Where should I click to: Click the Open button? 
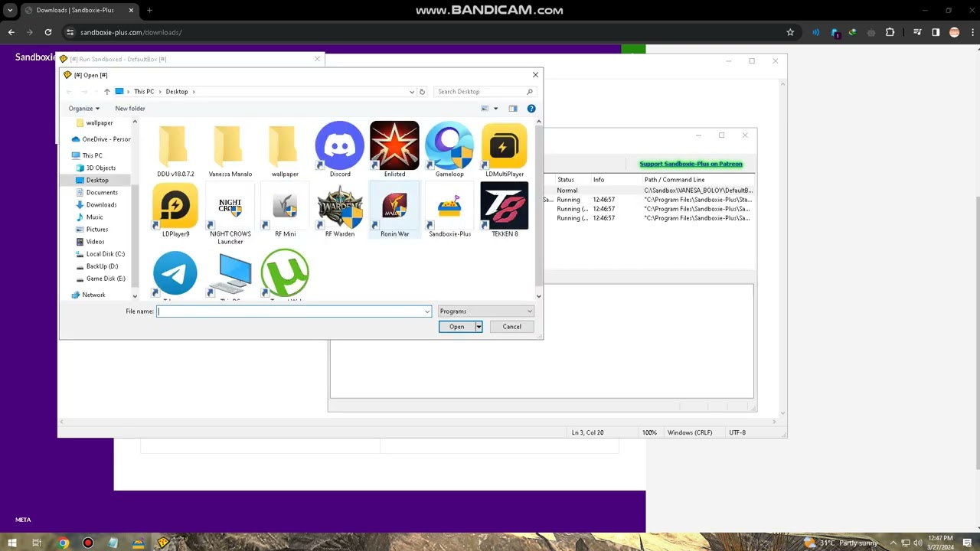coord(457,327)
